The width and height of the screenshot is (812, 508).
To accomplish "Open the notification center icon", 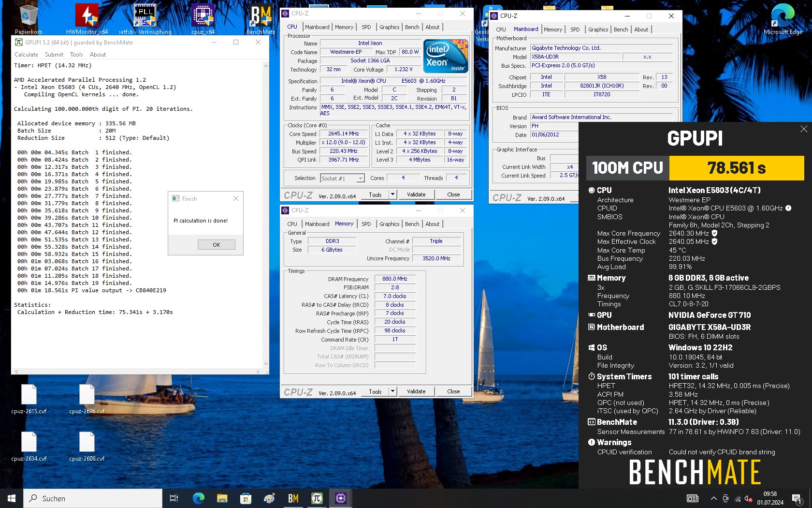I will [797, 498].
